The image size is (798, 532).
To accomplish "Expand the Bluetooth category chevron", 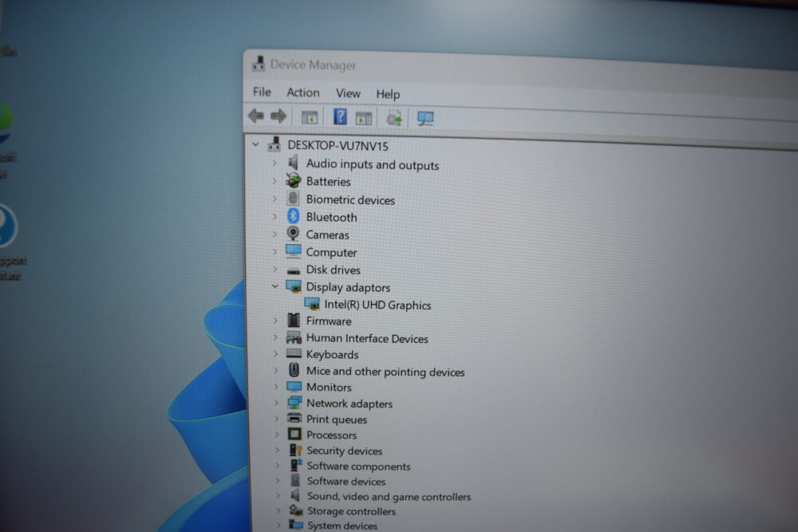I will 275,216.
